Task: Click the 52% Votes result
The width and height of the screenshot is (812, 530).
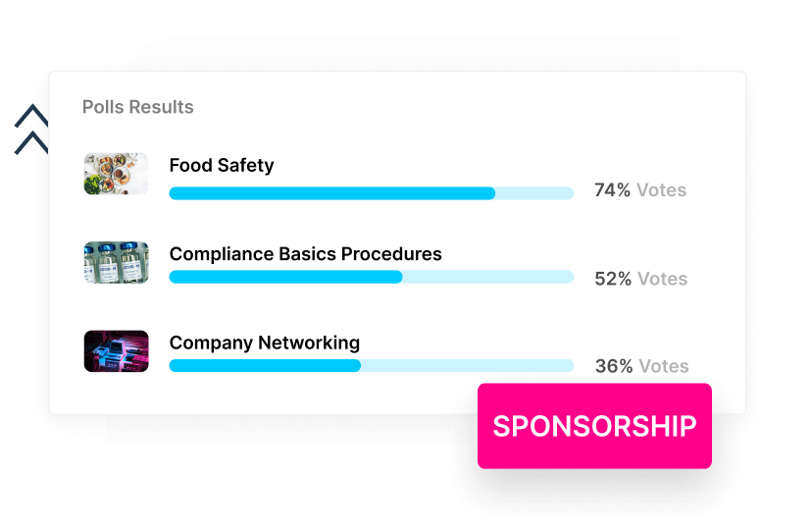Action: [640, 279]
